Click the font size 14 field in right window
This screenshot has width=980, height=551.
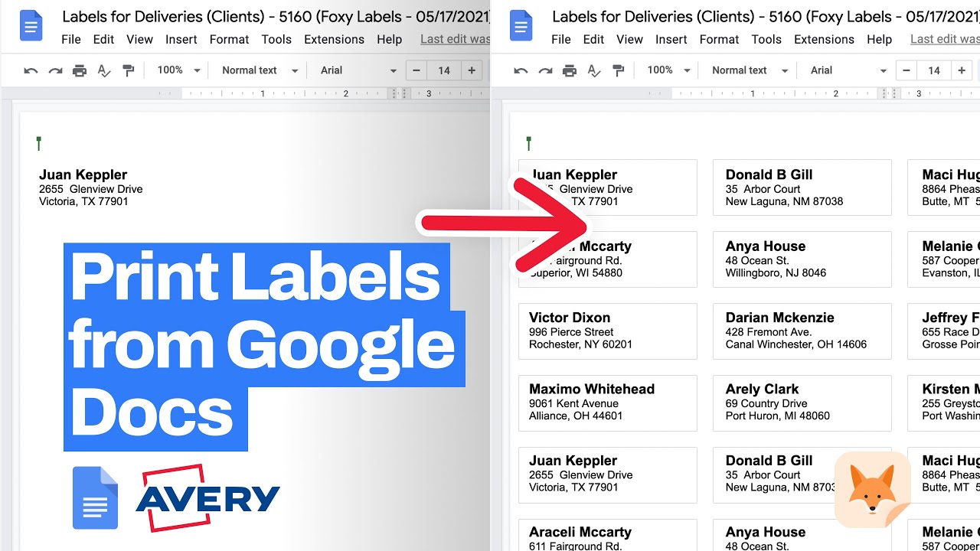tap(934, 70)
